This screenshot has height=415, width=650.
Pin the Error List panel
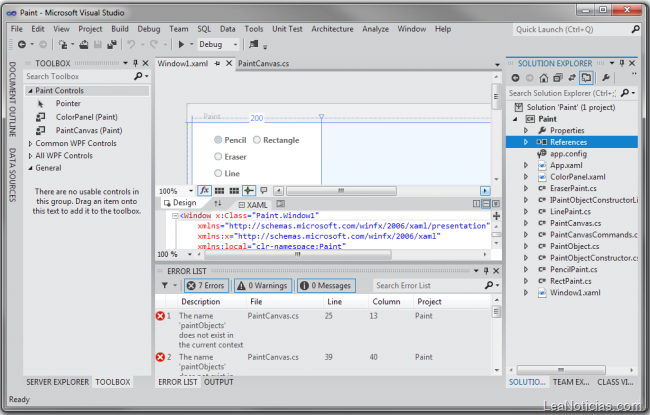486,271
